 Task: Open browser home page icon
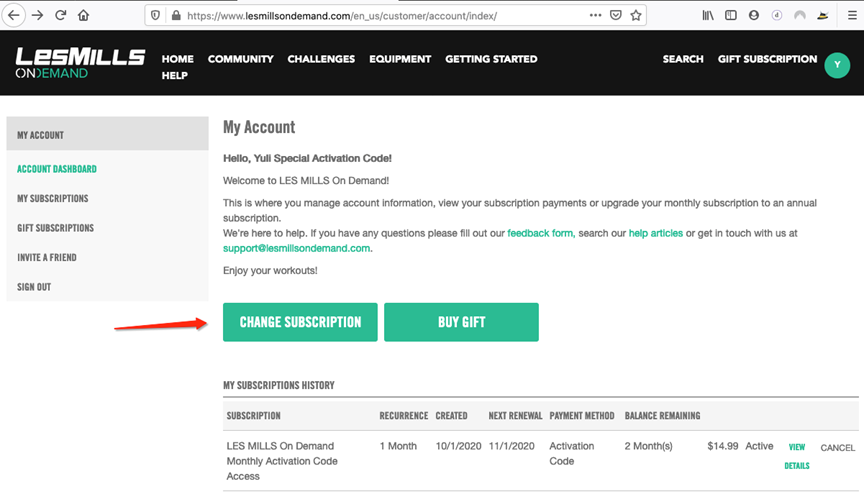click(x=83, y=15)
